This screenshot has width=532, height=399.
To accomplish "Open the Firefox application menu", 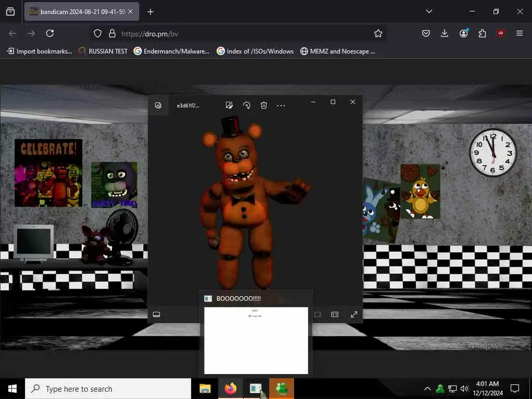I will [520, 33].
